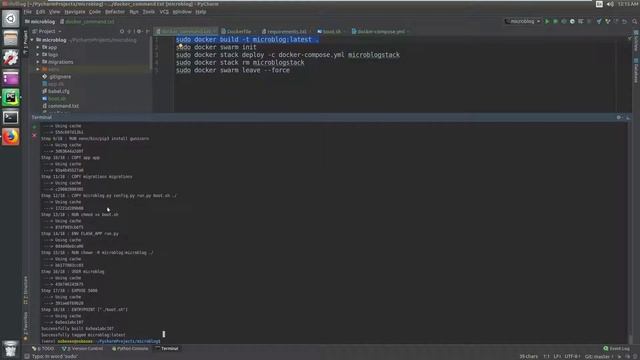The width and height of the screenshot is (640, 360).
Task: Click the 'sudo docker swarm init' line
Action: point(216,47)
